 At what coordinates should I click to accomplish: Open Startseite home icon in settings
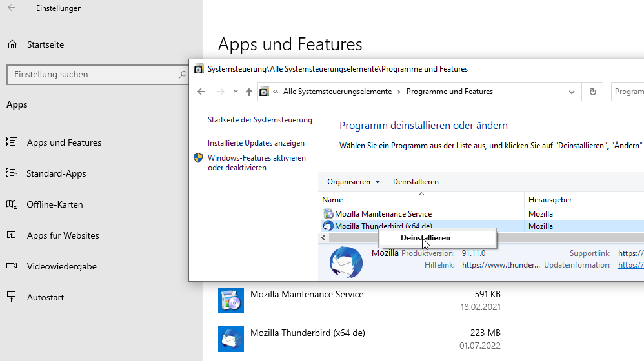[x=12, y=44]
